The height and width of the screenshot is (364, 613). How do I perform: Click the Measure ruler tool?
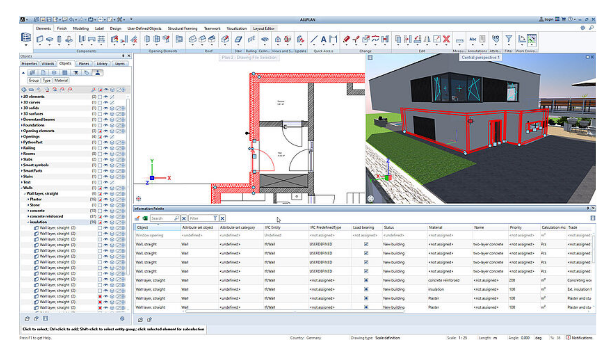point(459,40)
